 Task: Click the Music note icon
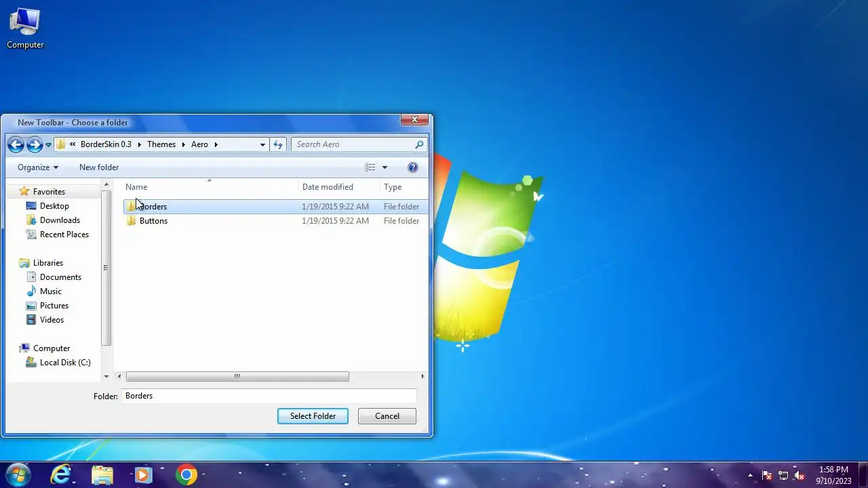pos(31,291)
